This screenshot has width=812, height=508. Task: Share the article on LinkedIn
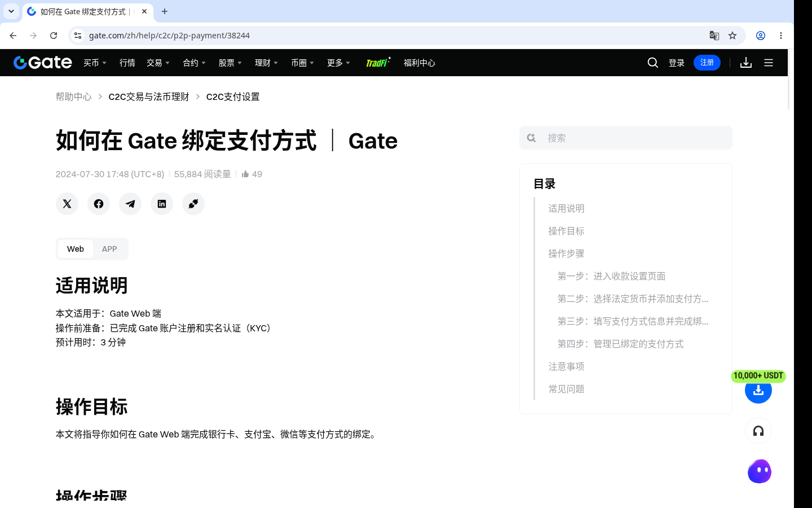tap(162, 204)
